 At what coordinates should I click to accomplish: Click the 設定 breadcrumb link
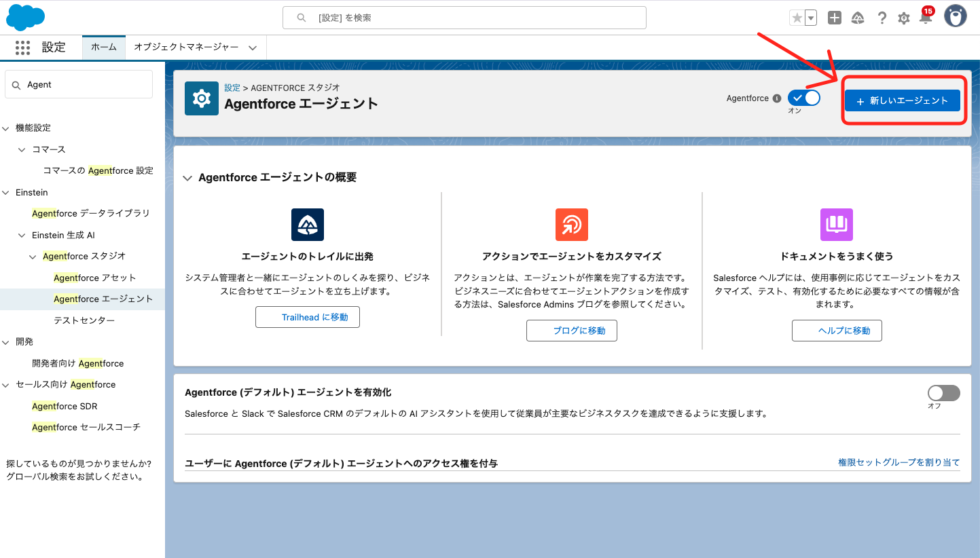[232, 88]
